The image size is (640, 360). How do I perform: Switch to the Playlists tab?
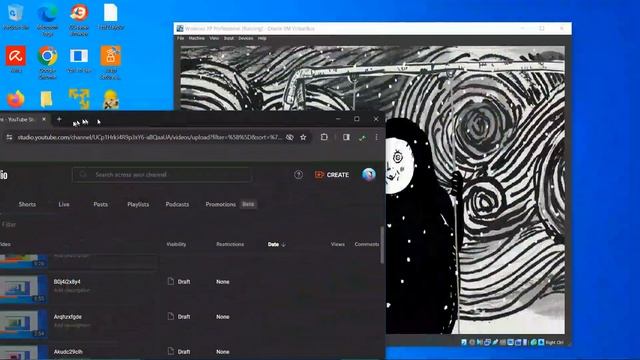tap(138, 204)
